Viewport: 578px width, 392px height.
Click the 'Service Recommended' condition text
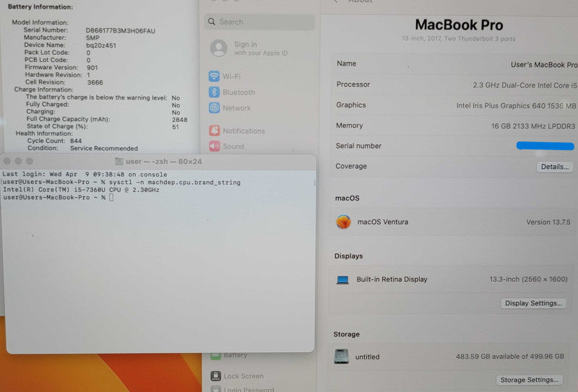104,148
